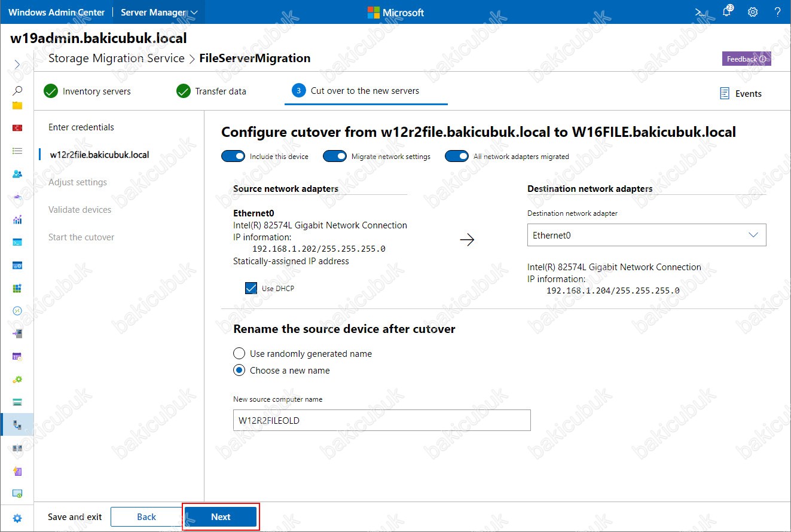Uncheck the Use DHCP checkbox
The width and height of the screenshot is (791, 532).
(x=251, y=289)
